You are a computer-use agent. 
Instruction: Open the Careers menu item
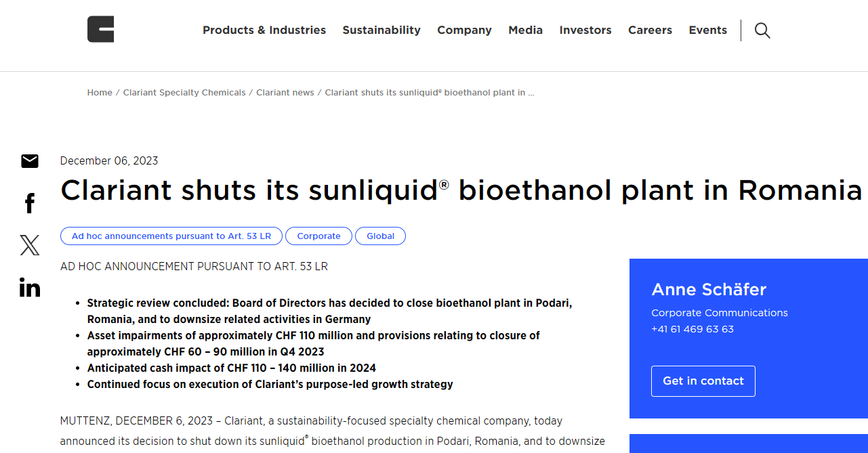(650, 30)
